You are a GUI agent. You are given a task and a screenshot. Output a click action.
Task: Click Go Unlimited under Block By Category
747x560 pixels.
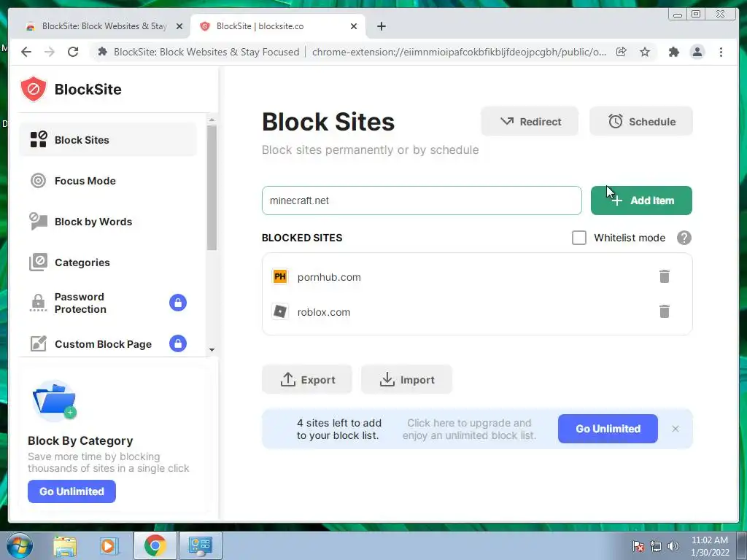tap(71, 491)
